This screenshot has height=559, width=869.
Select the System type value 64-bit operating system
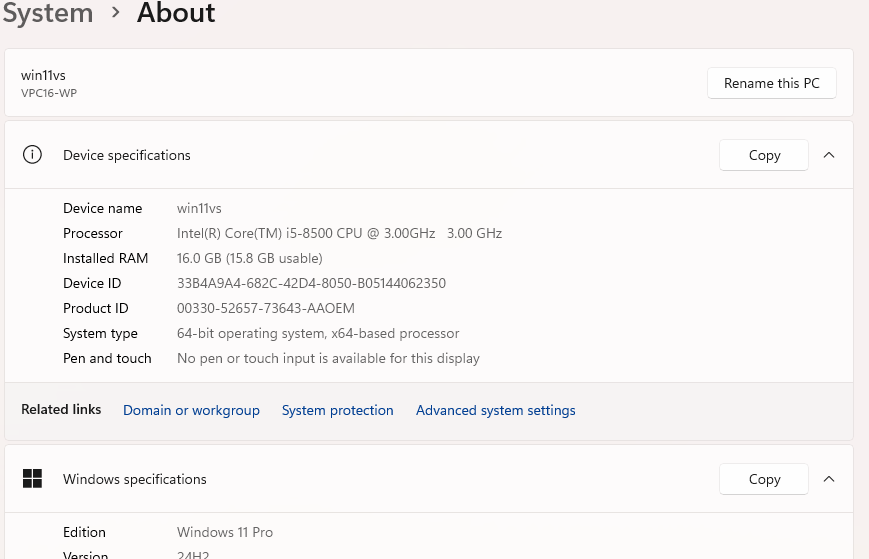click(x=318, y=333)
